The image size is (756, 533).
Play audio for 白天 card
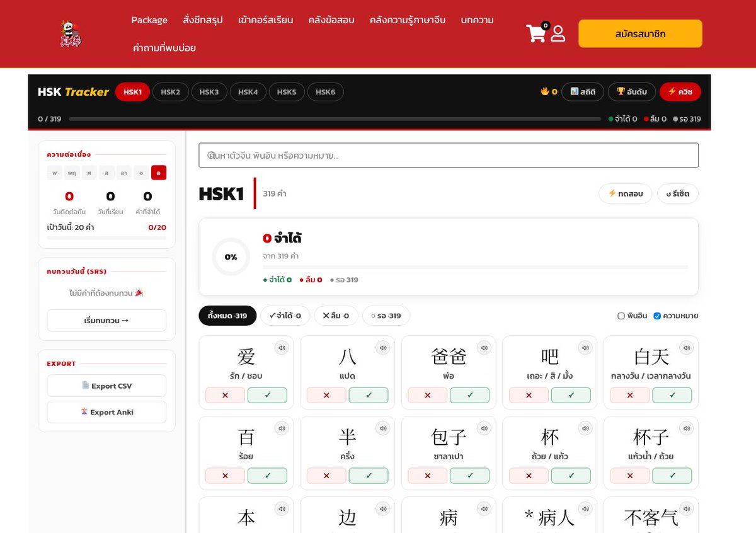click(x=687, y=347)
